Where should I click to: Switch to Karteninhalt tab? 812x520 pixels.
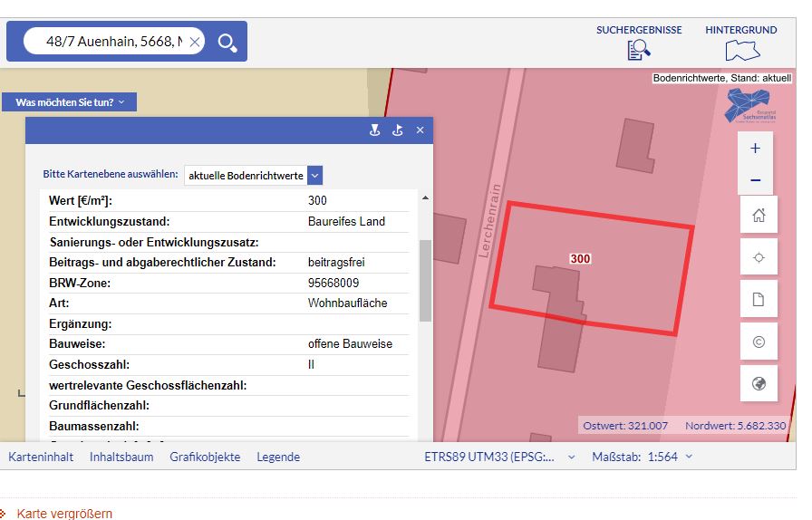tap(41, 457)
